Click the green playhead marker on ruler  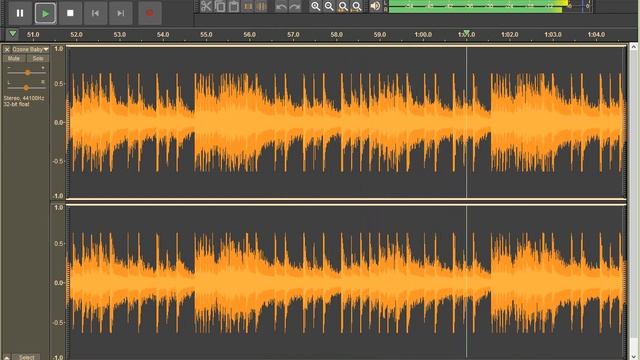(467, 33)
